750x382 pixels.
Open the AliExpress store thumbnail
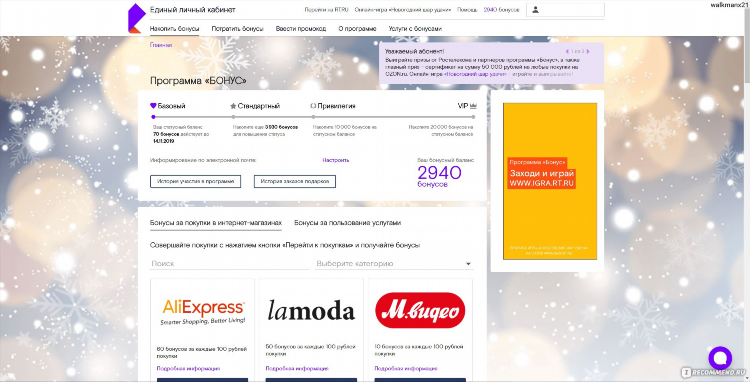tap(203, 311)
